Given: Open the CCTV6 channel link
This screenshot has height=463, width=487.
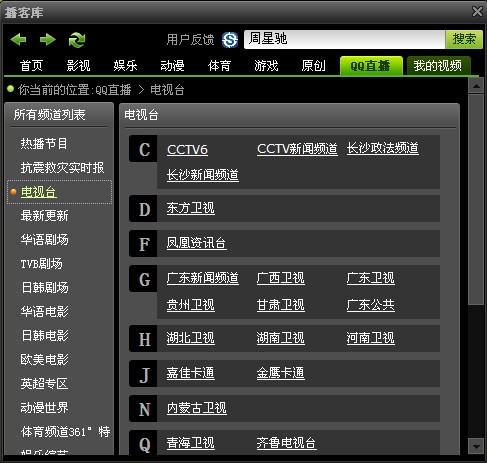Looking at the screenshot, I should (187, 149).
